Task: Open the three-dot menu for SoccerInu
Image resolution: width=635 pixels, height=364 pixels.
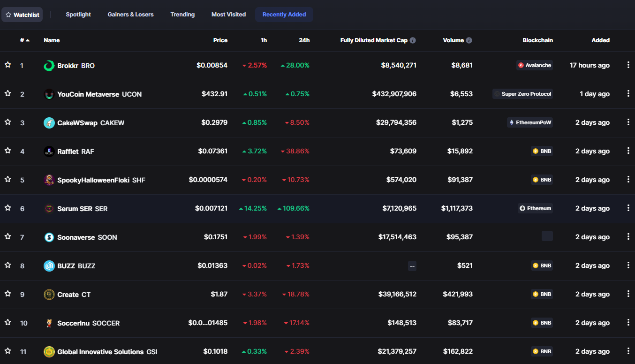Action: click(628, 323)
